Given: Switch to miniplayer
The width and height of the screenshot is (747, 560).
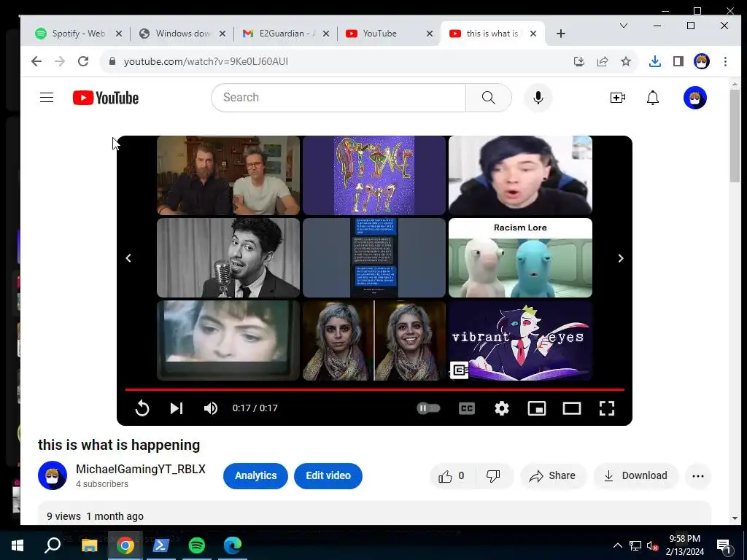Looking at the screenshot, I should [537, 408].
